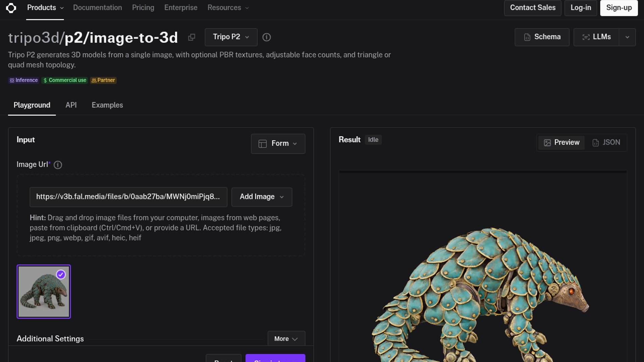Switch to the Examples tab
The height and width of the screenshot is (362, 644).
coord(107,105)
